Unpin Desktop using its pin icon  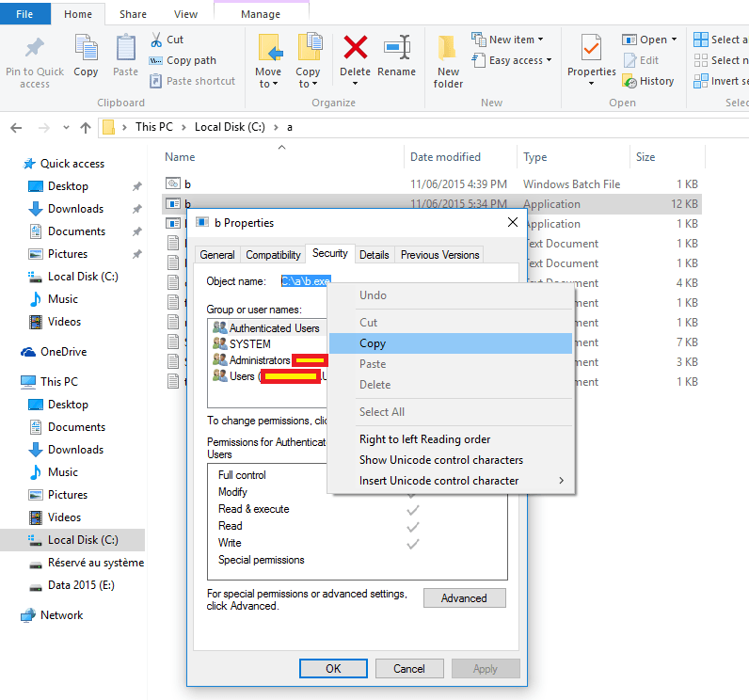tap(137, 186)
